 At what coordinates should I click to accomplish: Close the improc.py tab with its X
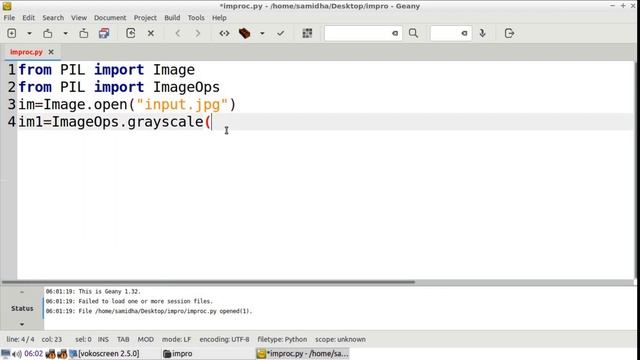click(x=51, y=52)
